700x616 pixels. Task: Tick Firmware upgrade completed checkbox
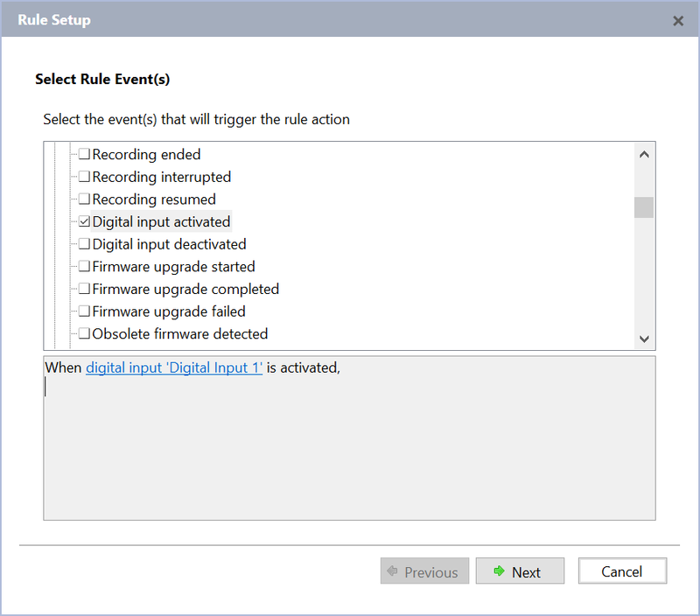click(x=85, y=289)
